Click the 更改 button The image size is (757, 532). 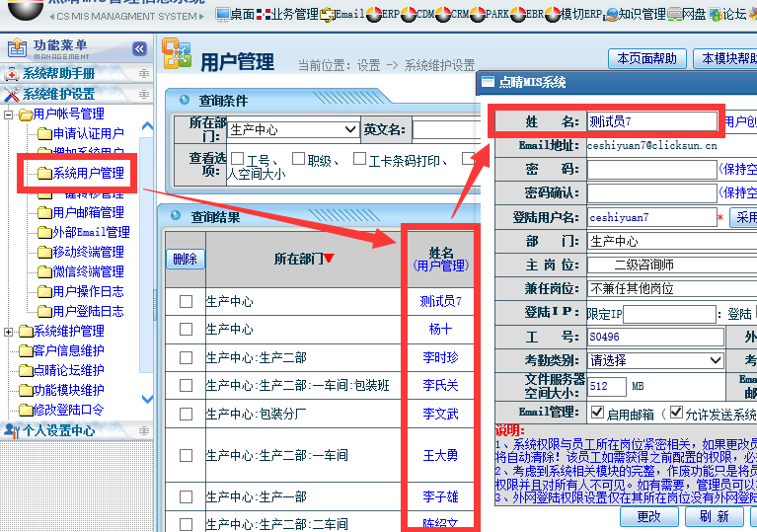[648, 516]
